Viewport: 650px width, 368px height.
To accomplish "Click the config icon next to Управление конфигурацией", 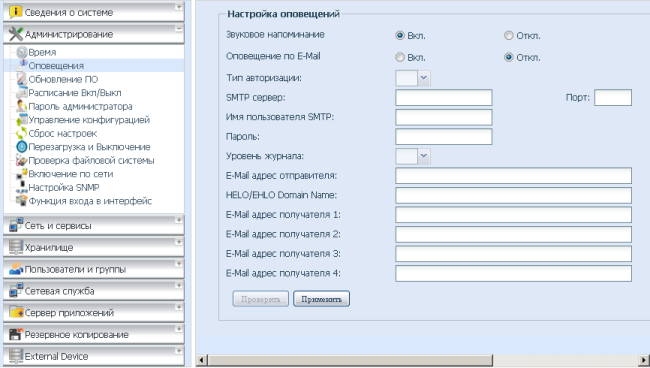I will 22,120.
